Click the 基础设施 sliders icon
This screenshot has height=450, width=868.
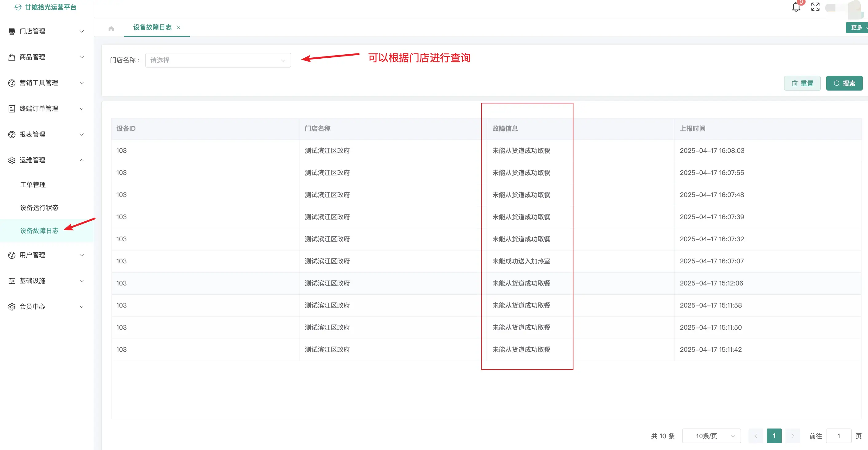pos(12,281)
